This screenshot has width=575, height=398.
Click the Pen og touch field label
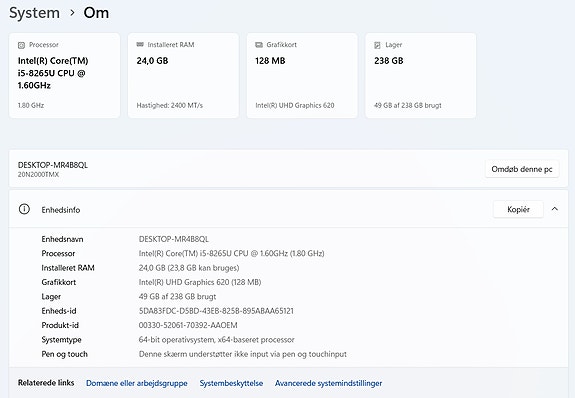tap(65, 354)
